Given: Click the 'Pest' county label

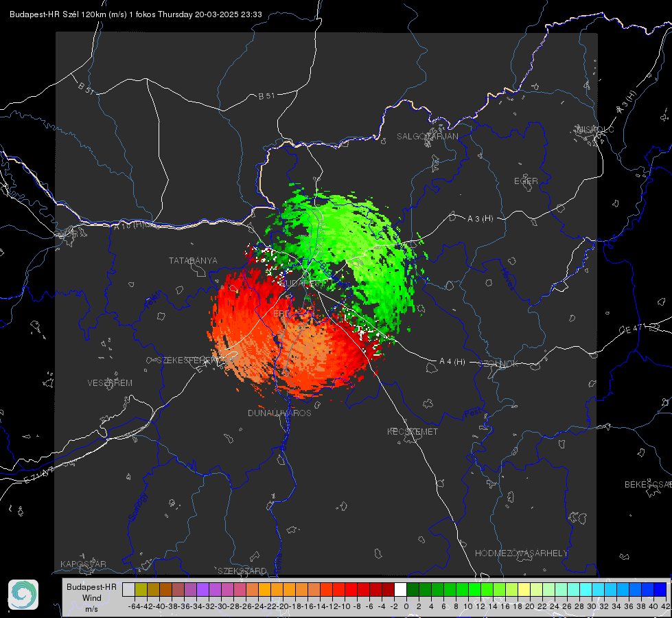Looking at the screenshot, I should coord(473,413).
